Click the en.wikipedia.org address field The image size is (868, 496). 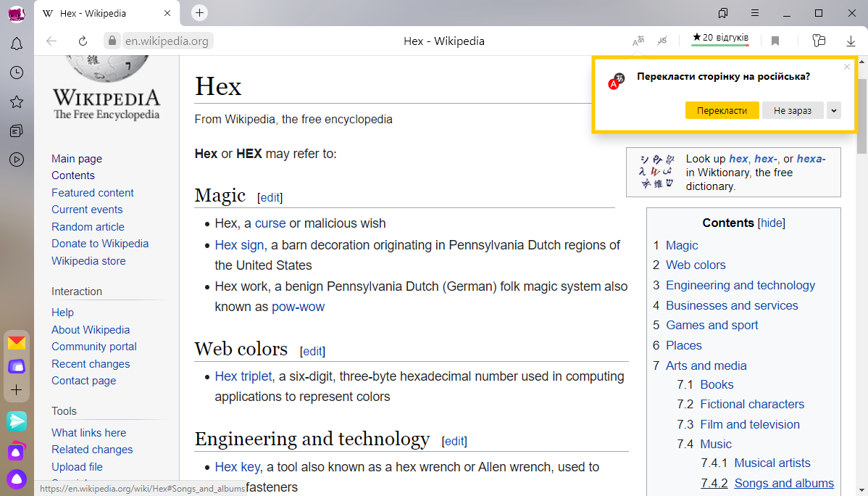[167, 41]
